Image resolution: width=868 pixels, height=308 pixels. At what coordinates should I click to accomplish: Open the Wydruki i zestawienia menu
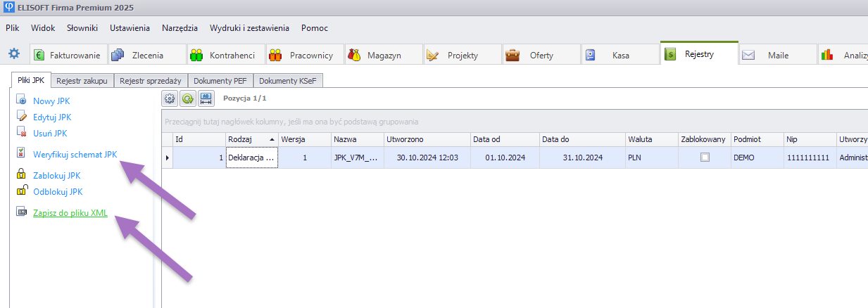click(x=249, y=28)
